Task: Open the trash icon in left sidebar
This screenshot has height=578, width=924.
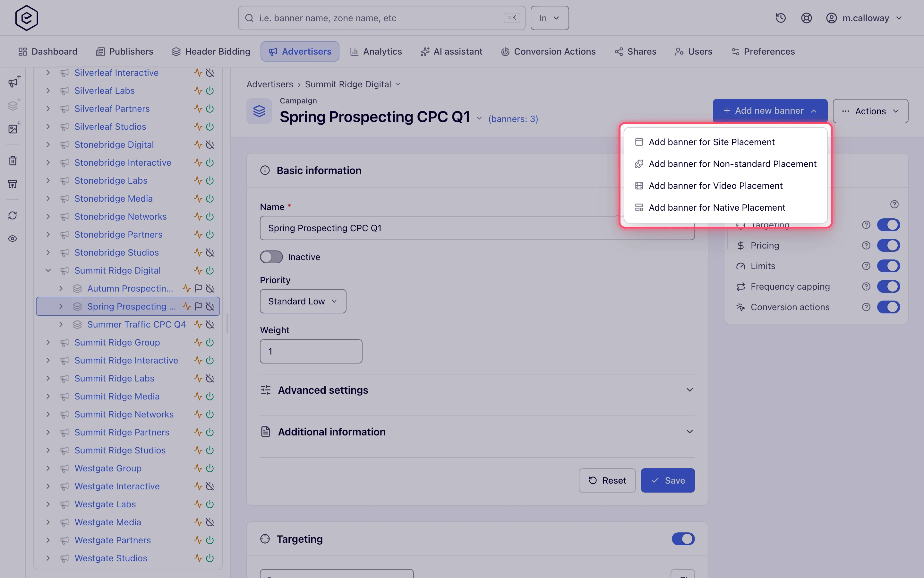Action: [13, 160]
